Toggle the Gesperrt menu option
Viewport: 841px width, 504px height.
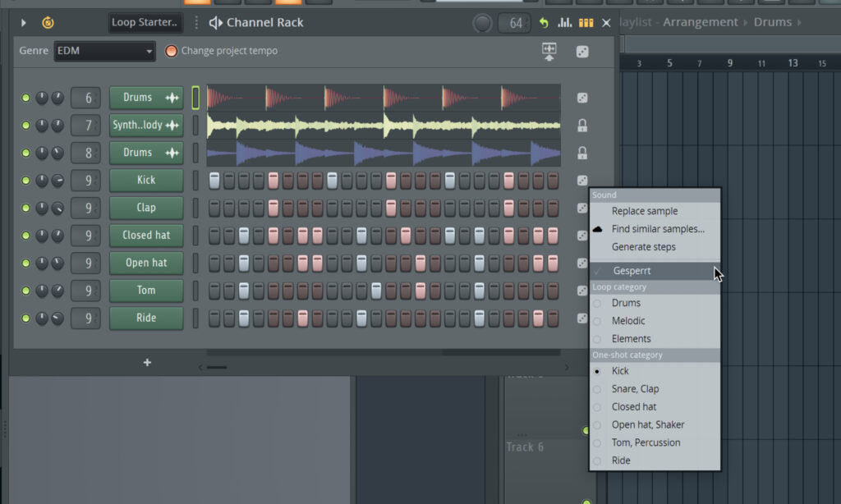(655, 271)
